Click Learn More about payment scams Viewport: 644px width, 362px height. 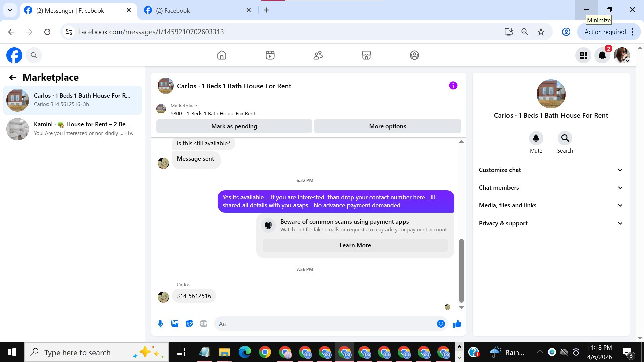point(355,245)
